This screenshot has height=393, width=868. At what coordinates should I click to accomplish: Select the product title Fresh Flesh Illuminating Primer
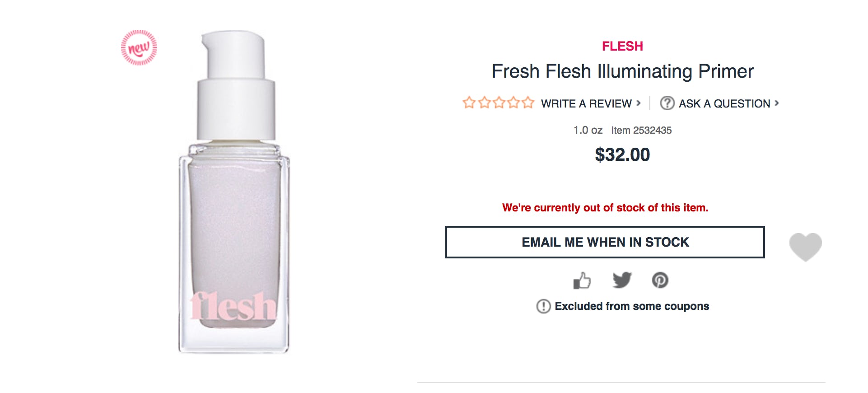[x=622, y=71]
